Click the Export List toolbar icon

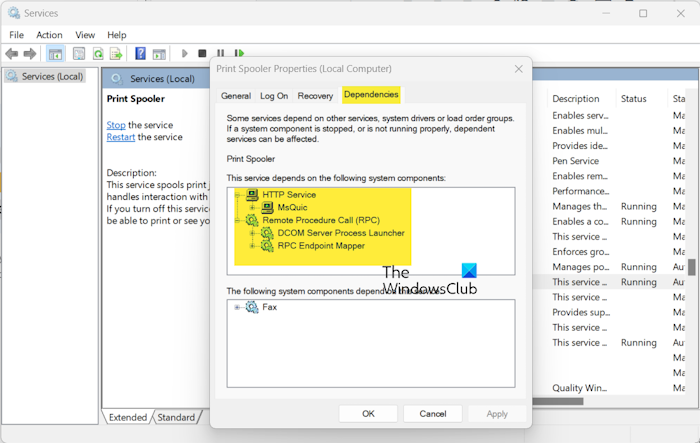(116, 54)
